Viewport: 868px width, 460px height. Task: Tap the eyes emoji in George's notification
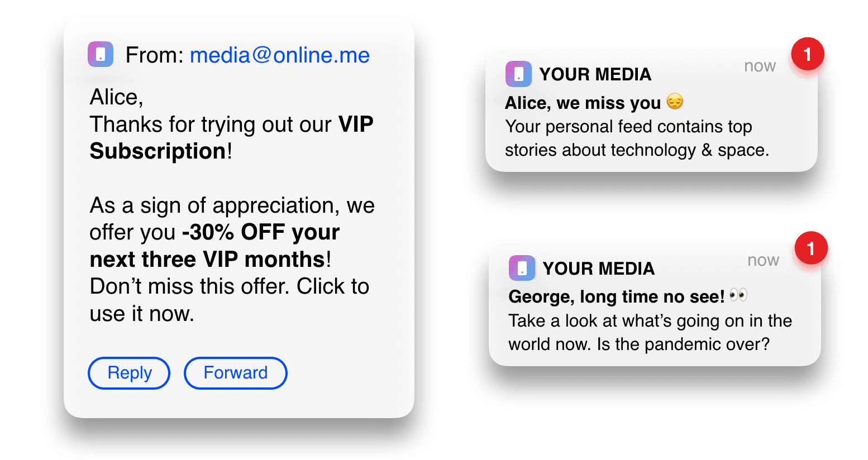738,295
